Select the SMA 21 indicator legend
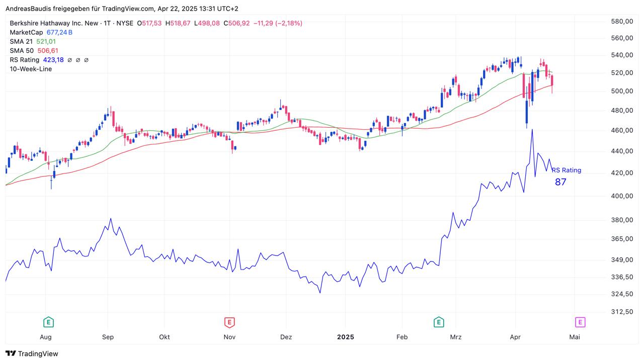Viewport: 644px width, 363px height. [x=21, y=41]
